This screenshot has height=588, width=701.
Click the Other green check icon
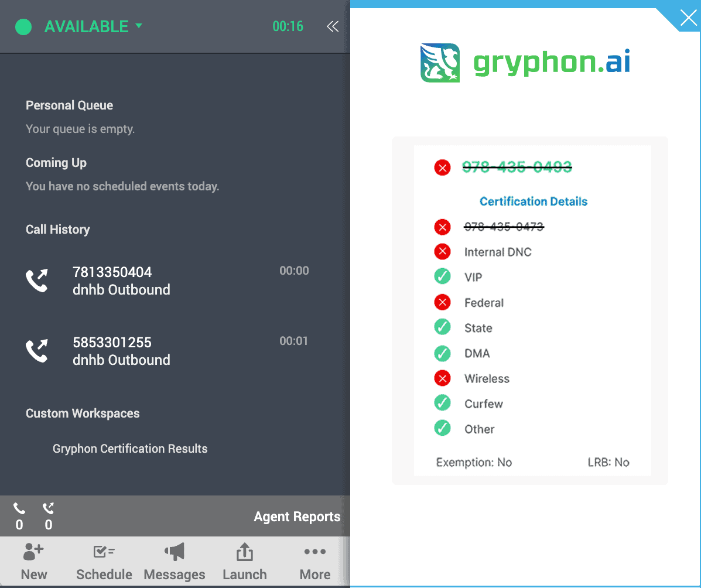tap(442, 428)
